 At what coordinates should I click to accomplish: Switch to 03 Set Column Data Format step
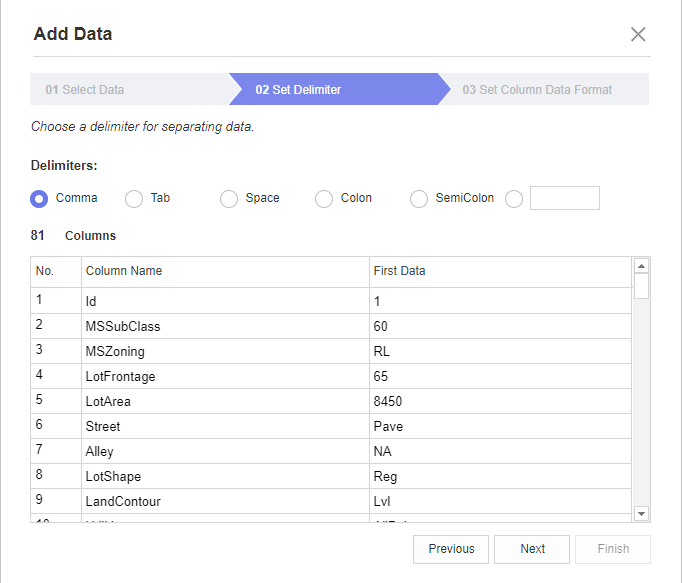click(537, 90)
